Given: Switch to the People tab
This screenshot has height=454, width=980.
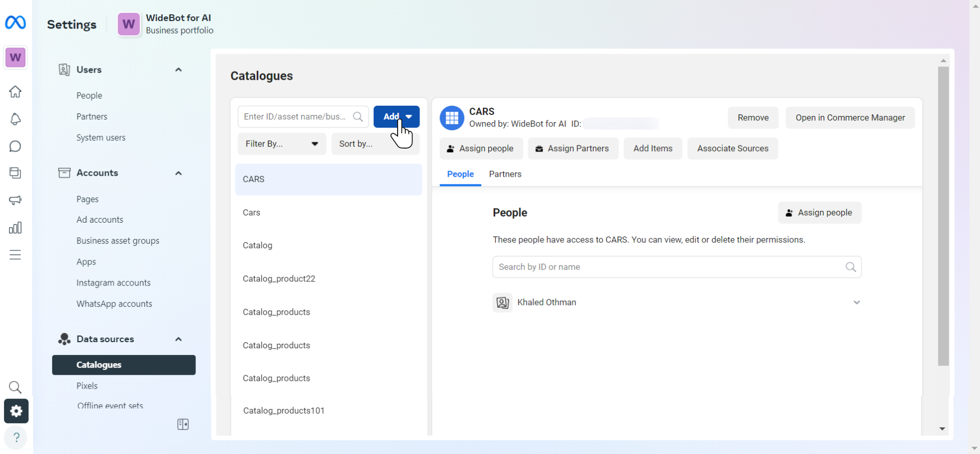Looking at the screenshot, I should click(x=460, y=174).
